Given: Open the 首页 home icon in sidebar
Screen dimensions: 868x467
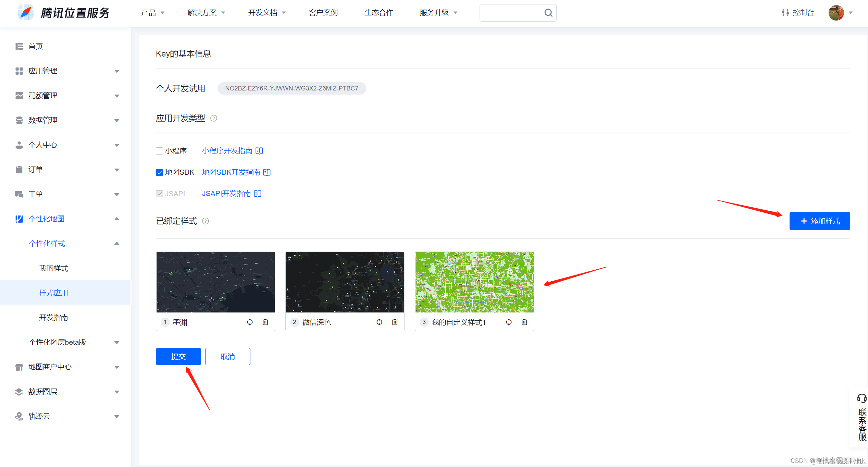Looking at the screenshot, I should click(19, 46).
